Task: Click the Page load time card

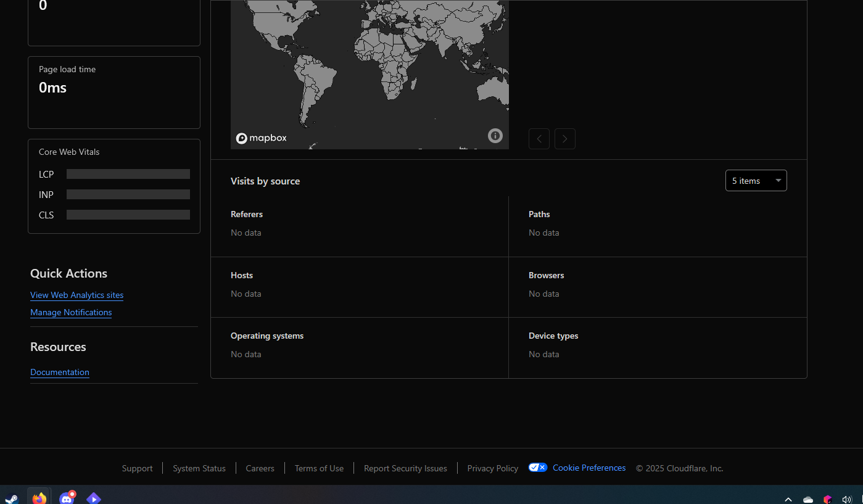Action: pos(114,93)
